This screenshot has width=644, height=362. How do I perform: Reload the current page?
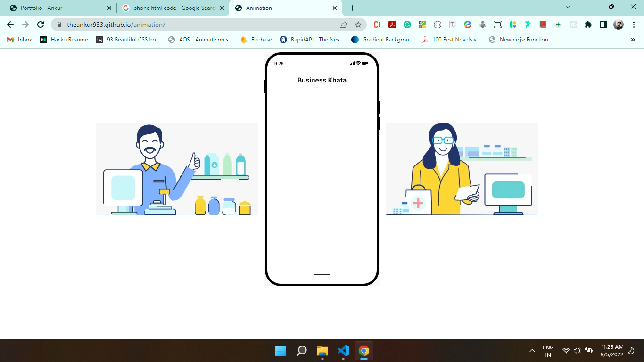[x=41, y=25]
